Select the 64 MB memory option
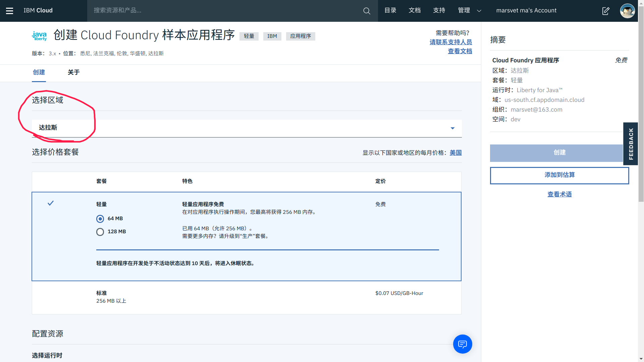The width and height of the screenshot is (644, 362). pyautogui.click(x=100, y=219)
